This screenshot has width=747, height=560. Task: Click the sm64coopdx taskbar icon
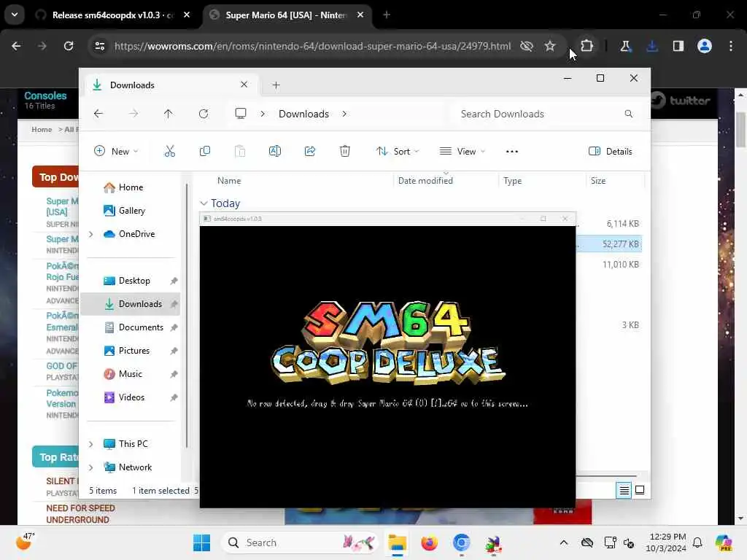pyautogui.click(x=493, y=543)
